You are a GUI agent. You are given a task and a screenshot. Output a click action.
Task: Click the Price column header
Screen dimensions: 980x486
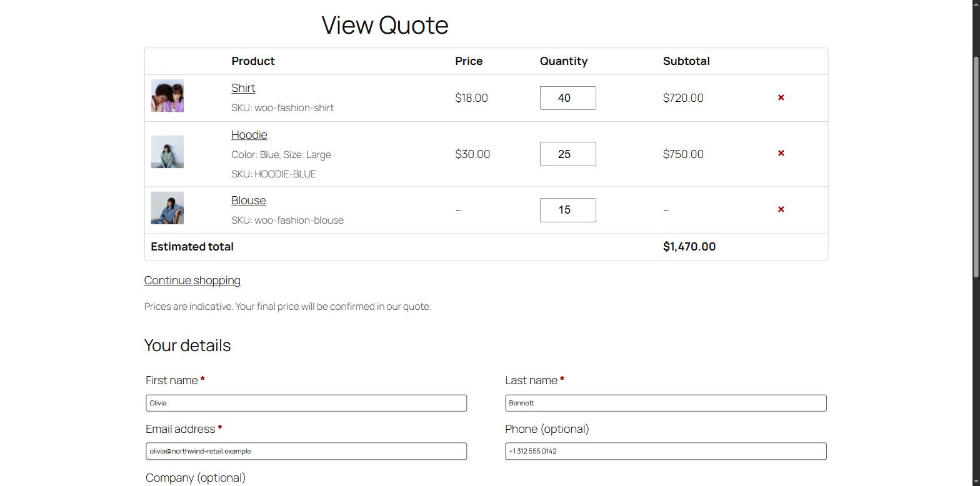coord(469,61)
